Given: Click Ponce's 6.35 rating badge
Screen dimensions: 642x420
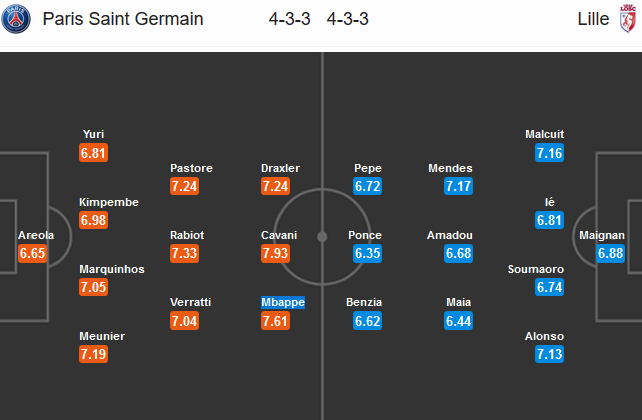Looking at the screenshot, I should (x=369, y=254).
